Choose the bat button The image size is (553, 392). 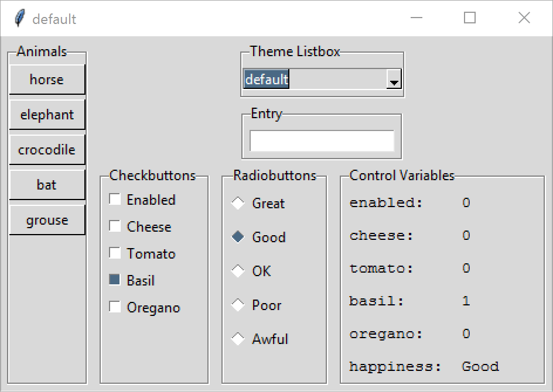point(47,185)
